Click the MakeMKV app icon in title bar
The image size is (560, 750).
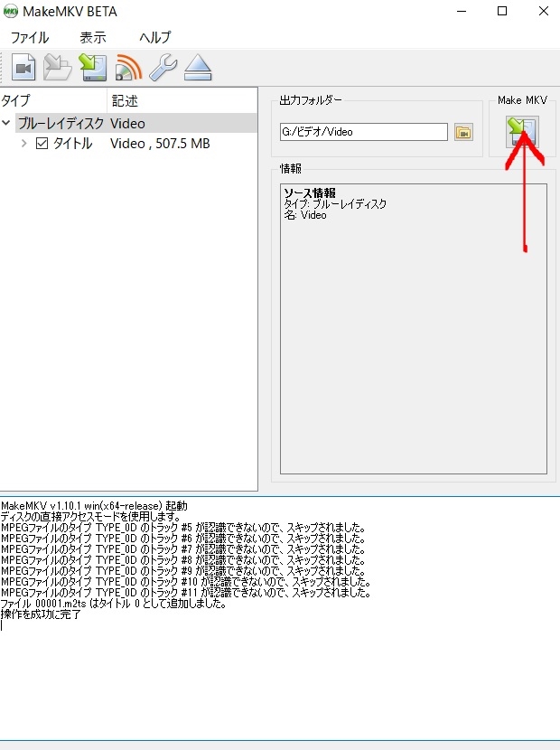click(x=11, y=12)
